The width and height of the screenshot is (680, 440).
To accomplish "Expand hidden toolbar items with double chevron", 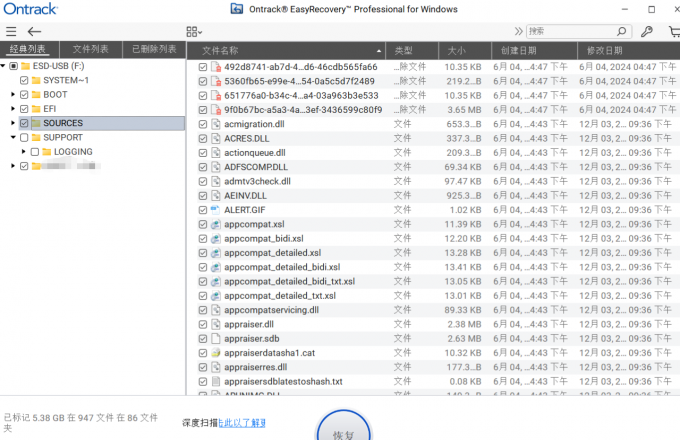I will point(518,31).
